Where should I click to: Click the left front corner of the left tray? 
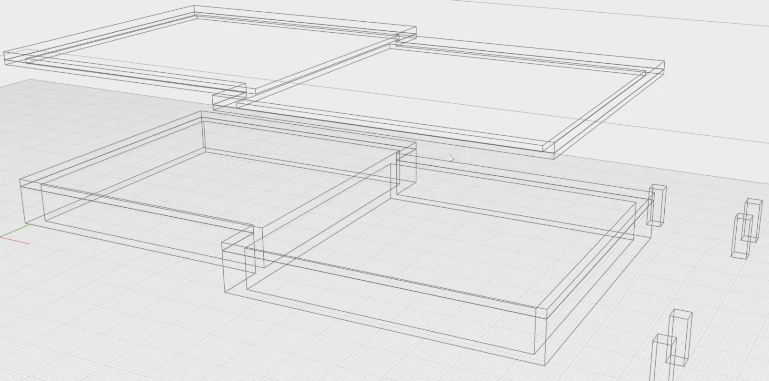point(21,181)
